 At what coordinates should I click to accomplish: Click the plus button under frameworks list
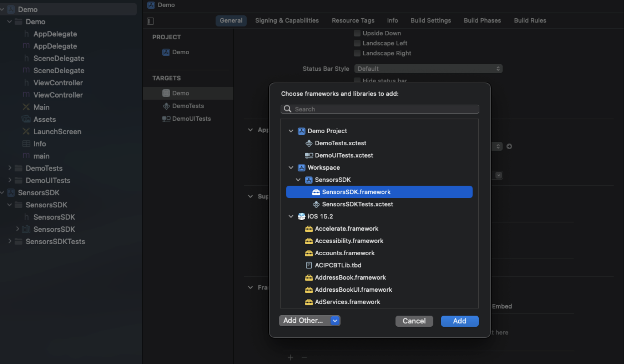290,357
